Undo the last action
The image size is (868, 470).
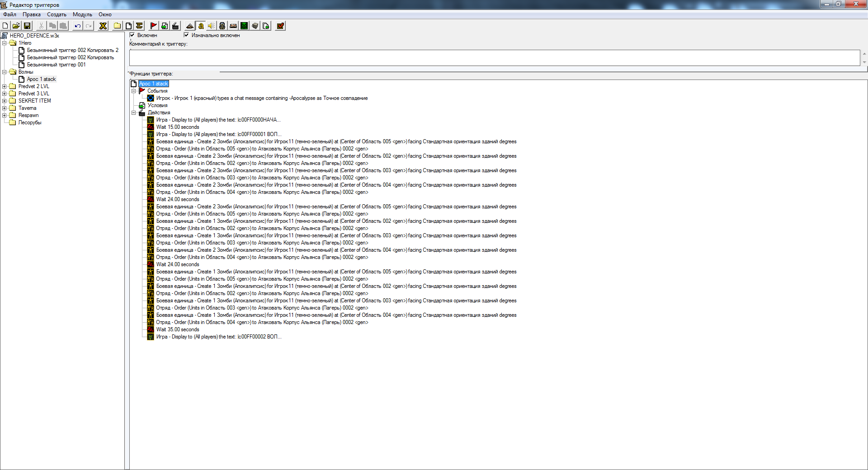click(78, 26)
